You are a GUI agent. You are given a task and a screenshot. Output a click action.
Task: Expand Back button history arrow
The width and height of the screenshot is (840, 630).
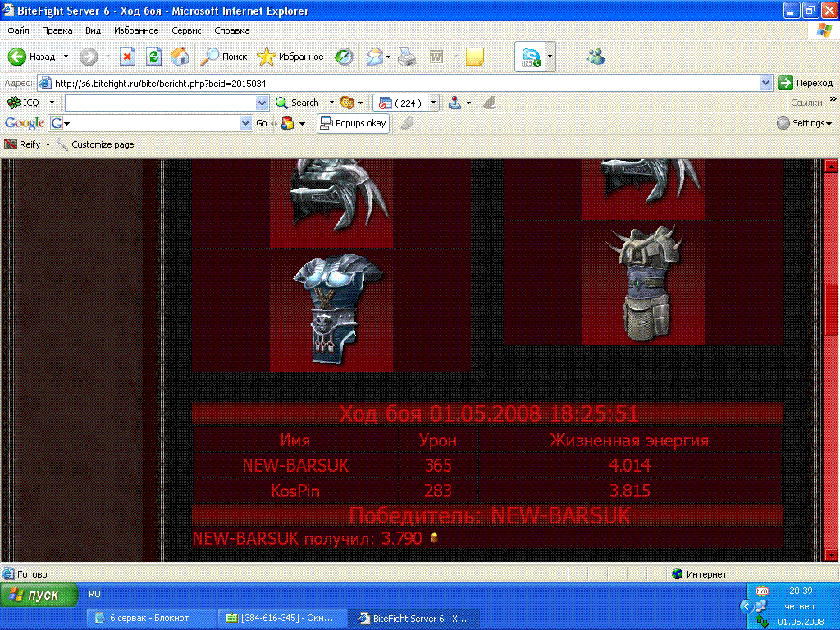point(66,57)
